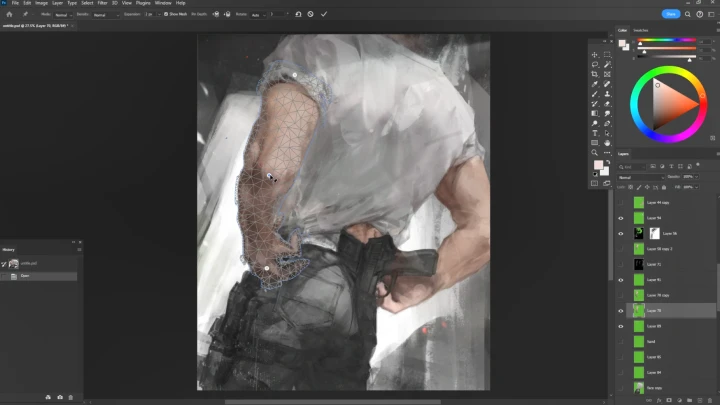Screen dimensions: 720x405
Task: Select the Lasso tool
Action: coord(595,64)
